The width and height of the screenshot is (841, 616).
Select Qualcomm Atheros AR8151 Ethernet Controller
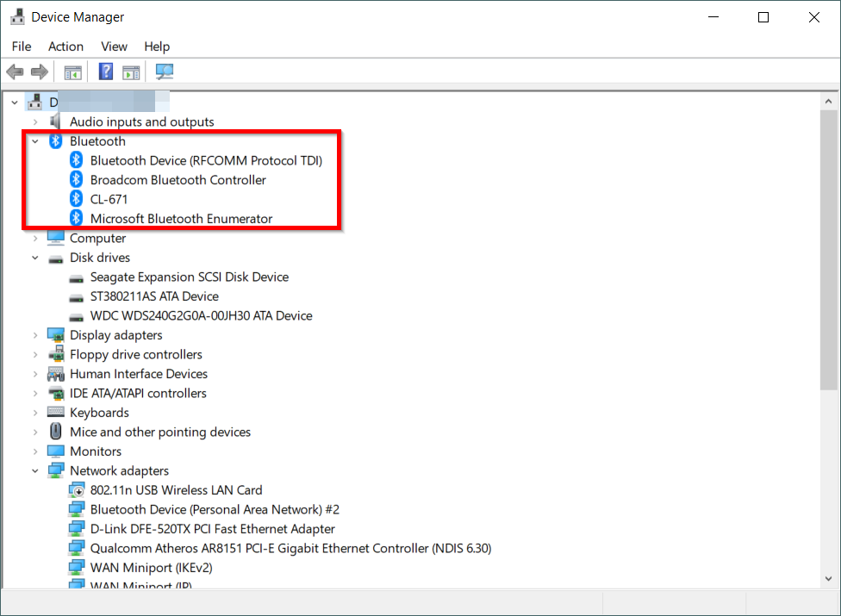[x=290, y=548]
